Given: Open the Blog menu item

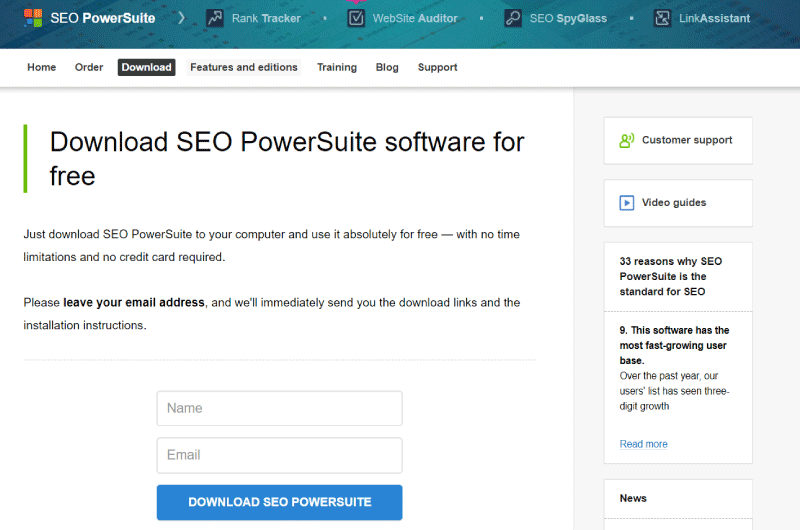Looking at the screenshot, I should click(x=387, y=67).
